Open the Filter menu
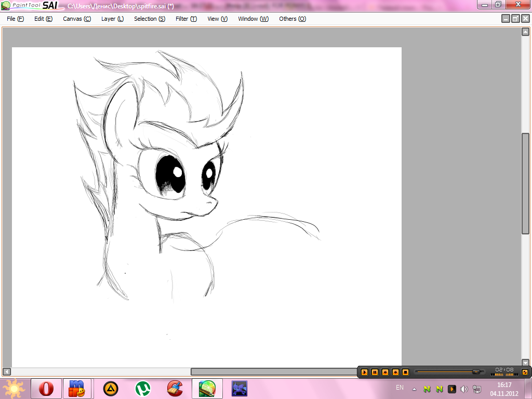The width and height of the screenshot is (532, 399). (x=187, y=19)
